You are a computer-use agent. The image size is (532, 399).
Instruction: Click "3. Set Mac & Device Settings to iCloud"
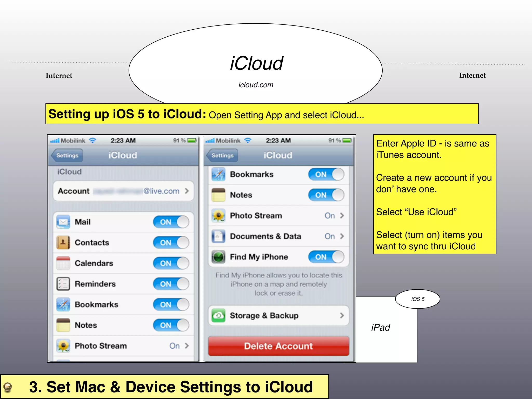[x=171, y=387]
